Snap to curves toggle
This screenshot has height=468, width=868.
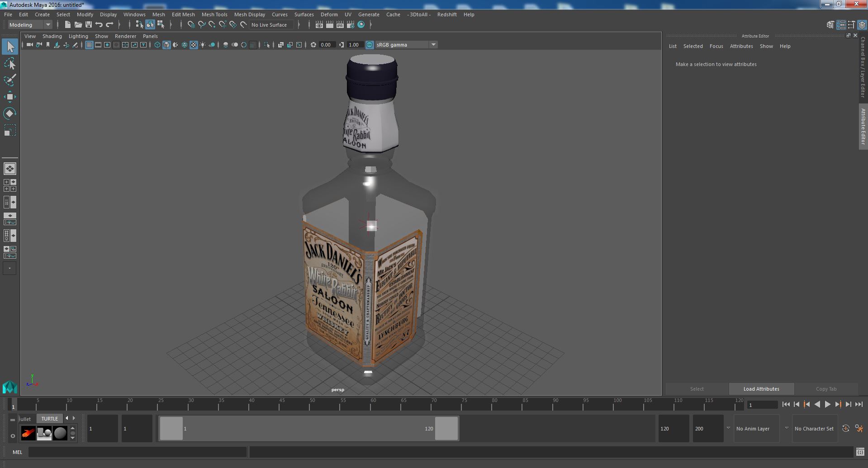click(202, 25)
